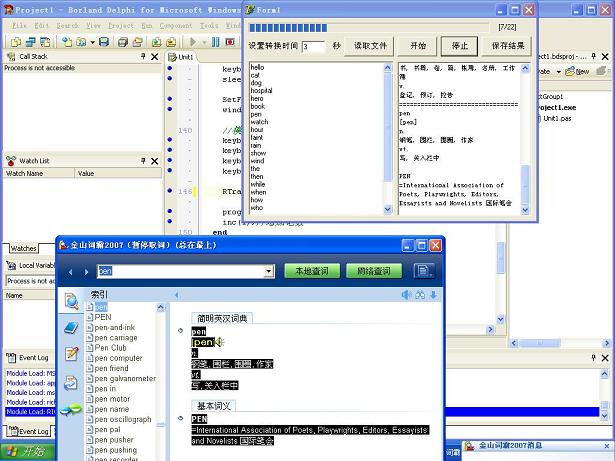Play pronunciation speaker next to [pen]
The width and height of the screenshot is (615, 461).
coord(218,342)
